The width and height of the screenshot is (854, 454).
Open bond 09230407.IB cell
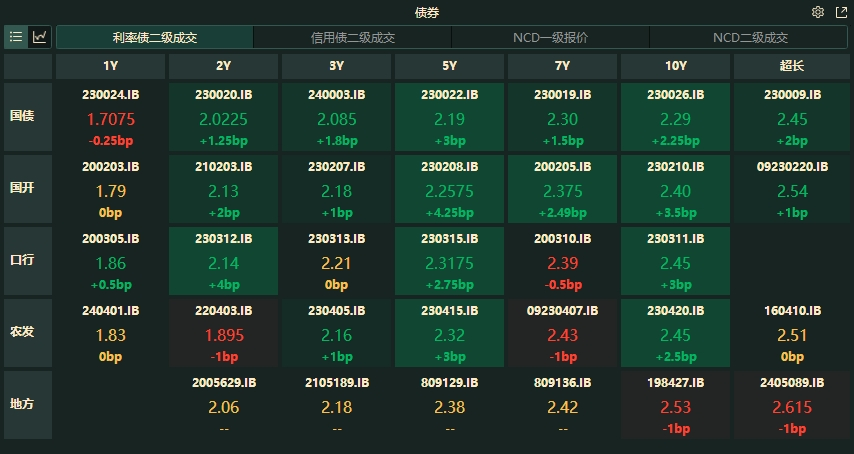[563, 333]
